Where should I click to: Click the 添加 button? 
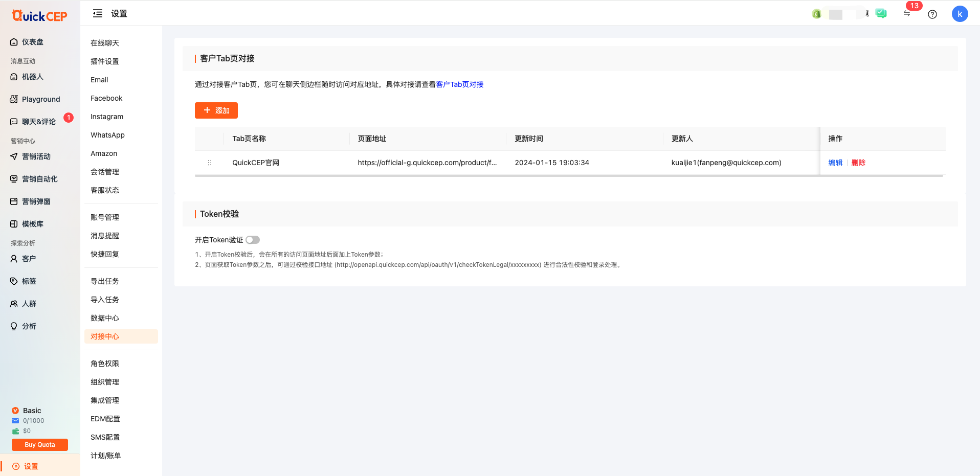tap(216, 110)
